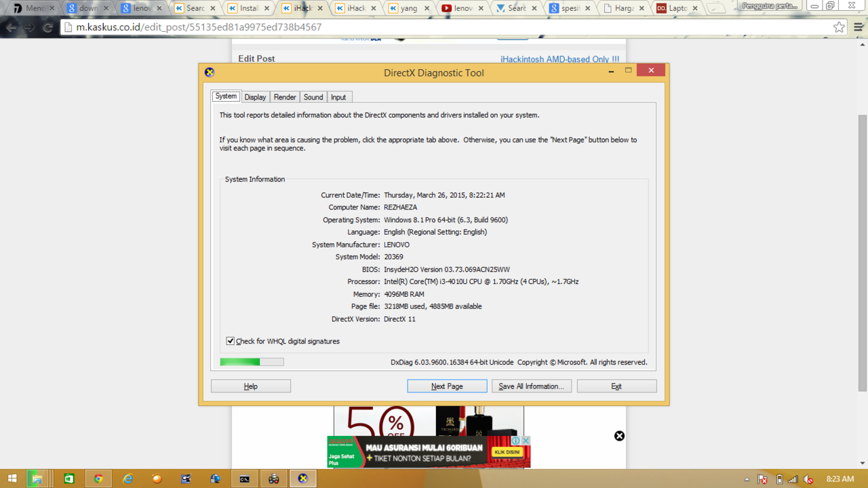Open the orange ball taskbar icon
Image resolution: width=868 pixels, height=488 pixels.
click(x=157, y=479)
